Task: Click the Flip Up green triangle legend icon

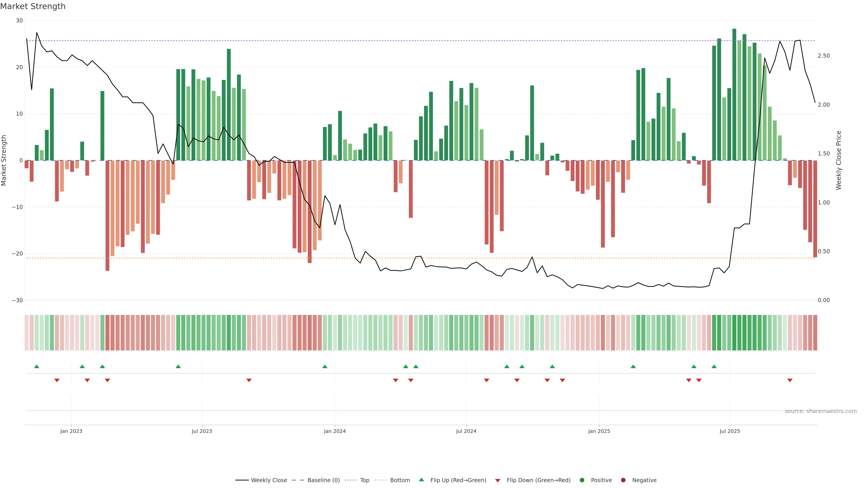Action: [421, 480]
